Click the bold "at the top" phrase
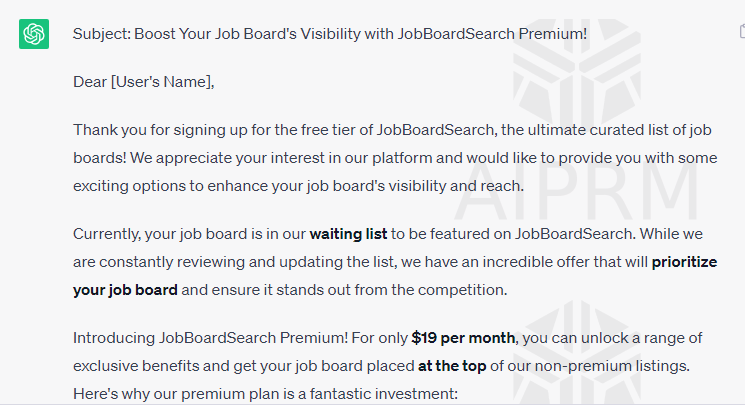Viewport: 745px width, 411px height. pyautogui.click(x=453, y=368)
